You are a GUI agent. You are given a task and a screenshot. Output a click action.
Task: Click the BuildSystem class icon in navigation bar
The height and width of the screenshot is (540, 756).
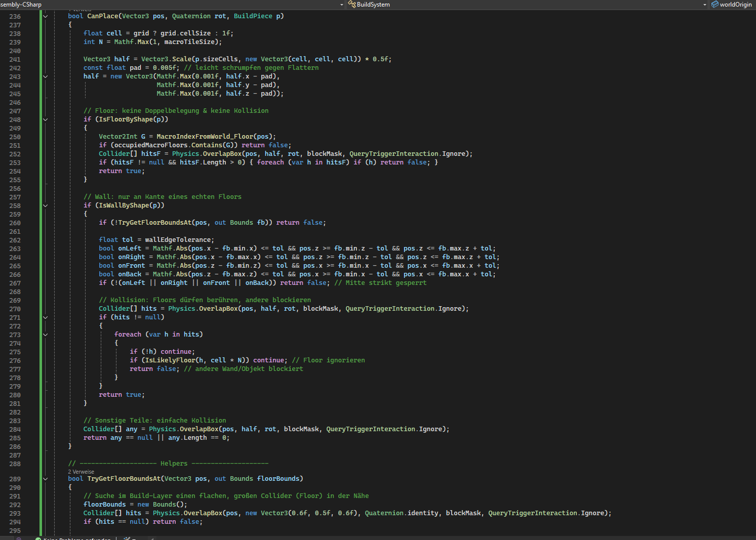(352, 5)
